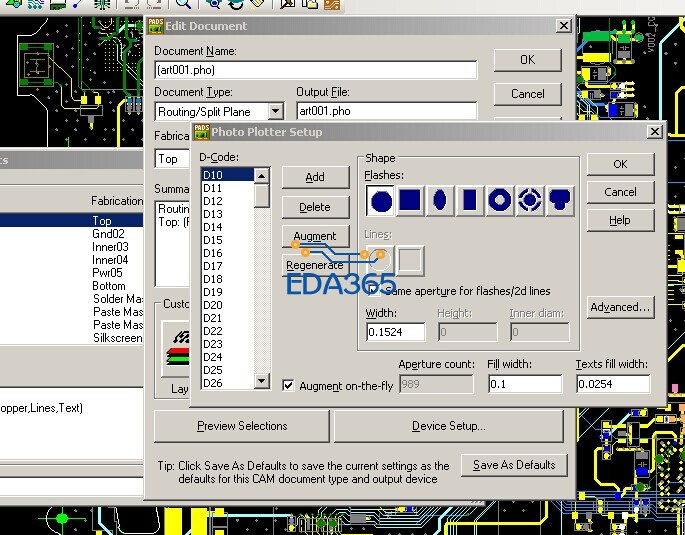The height and width of the screenshot is (535, 685).
Task: Select Inner04 in background layer list
Action: pyautogui.click(x=110, y=260)
